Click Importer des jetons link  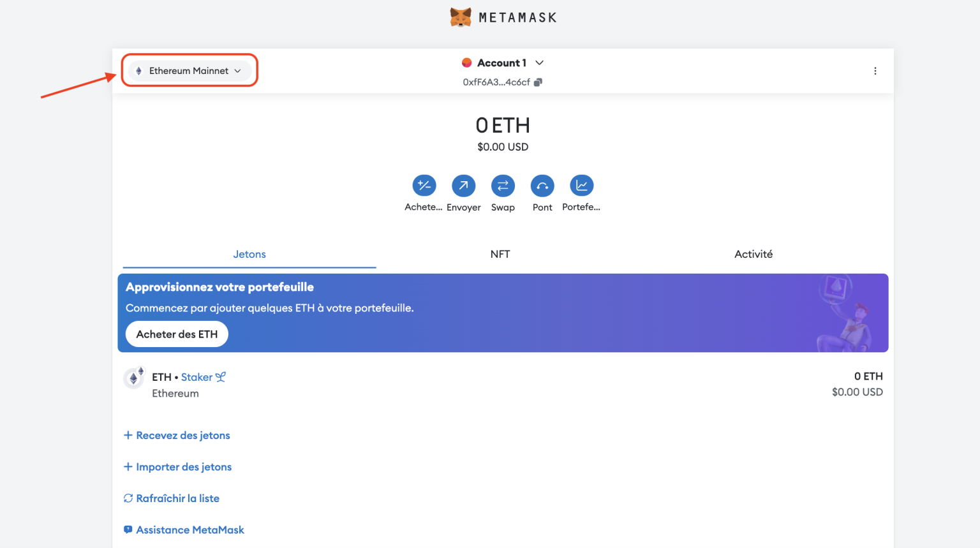click(x=177, y=467)
